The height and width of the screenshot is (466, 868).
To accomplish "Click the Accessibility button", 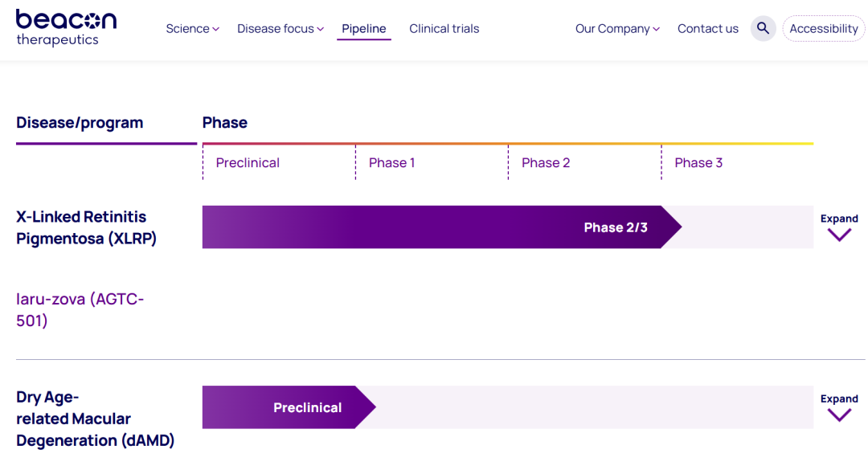I will pyautogui.click(x=824, y=29).
